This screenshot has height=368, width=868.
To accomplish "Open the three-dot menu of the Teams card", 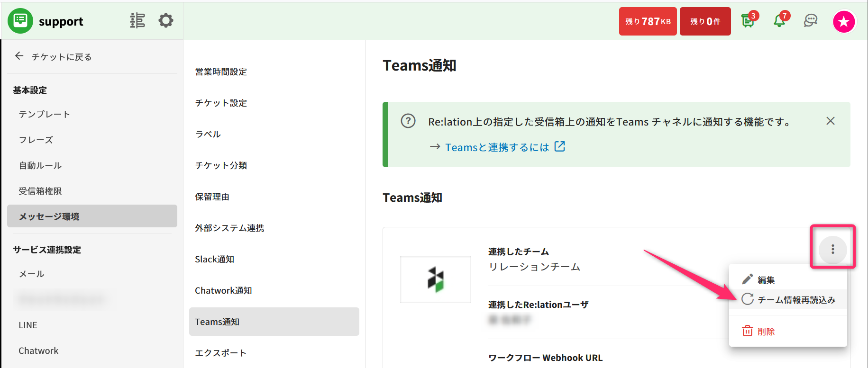I will [x=833, y=249].
